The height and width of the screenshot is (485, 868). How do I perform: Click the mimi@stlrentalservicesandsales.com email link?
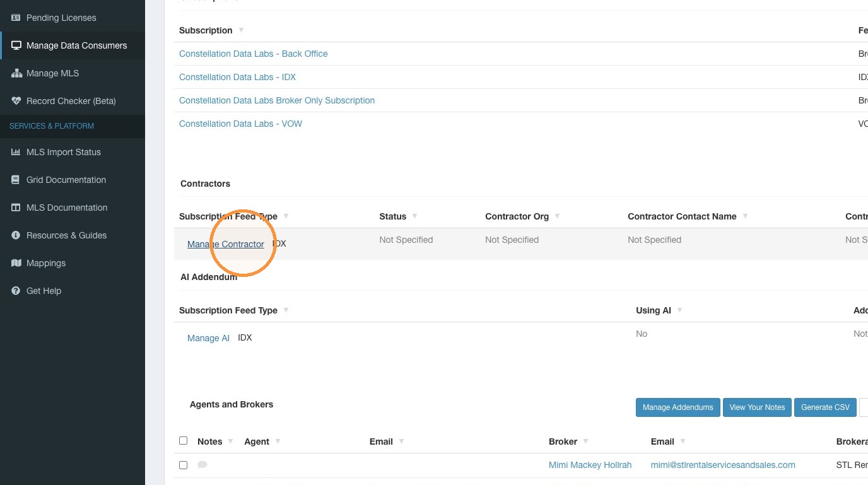pos(723,465)
